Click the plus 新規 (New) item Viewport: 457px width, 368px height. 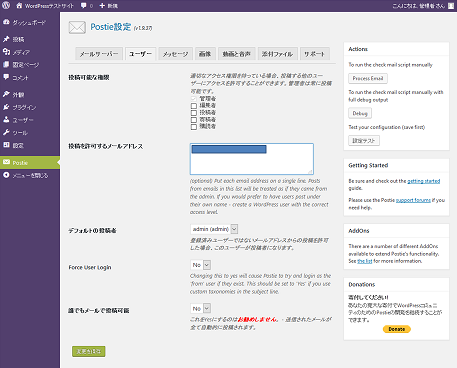[108, 6]
